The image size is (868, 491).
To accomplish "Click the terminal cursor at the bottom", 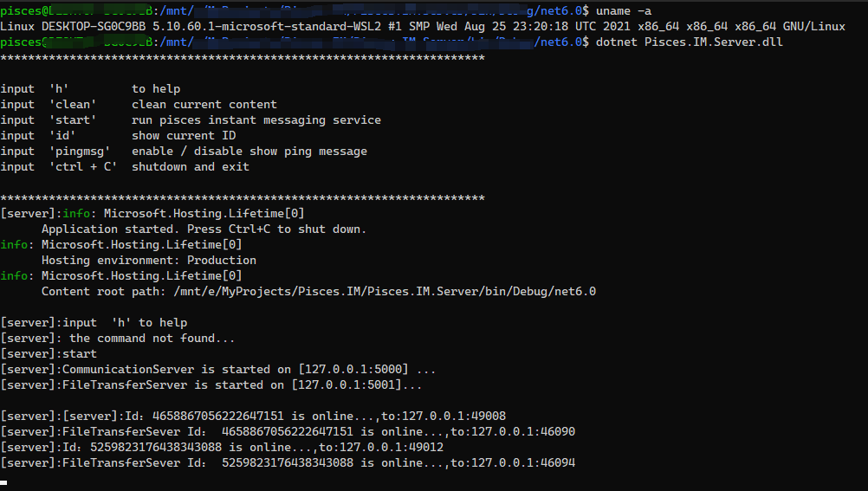I will 3,481.
